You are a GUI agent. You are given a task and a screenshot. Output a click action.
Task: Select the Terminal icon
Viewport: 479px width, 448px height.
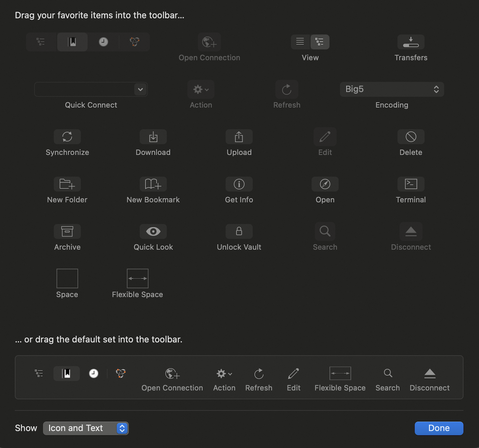coord(411,184)
